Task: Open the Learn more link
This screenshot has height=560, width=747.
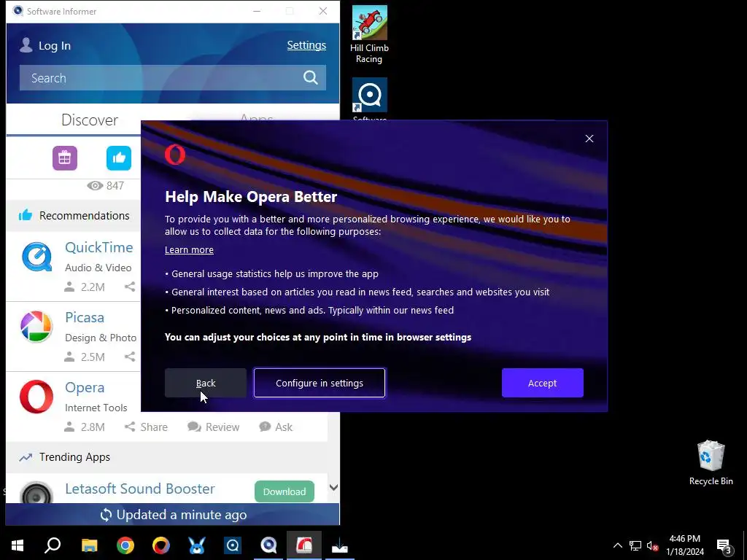Action: [x=189, y=249]
